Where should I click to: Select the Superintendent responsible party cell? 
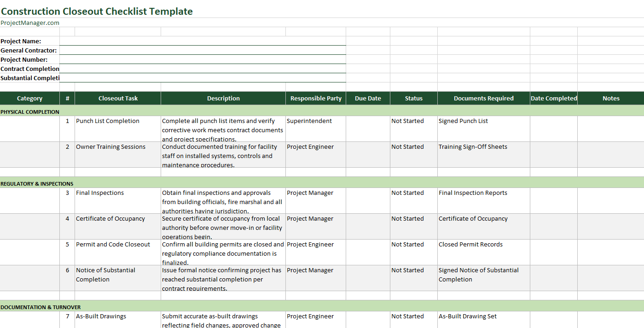(x=316, y=129)
